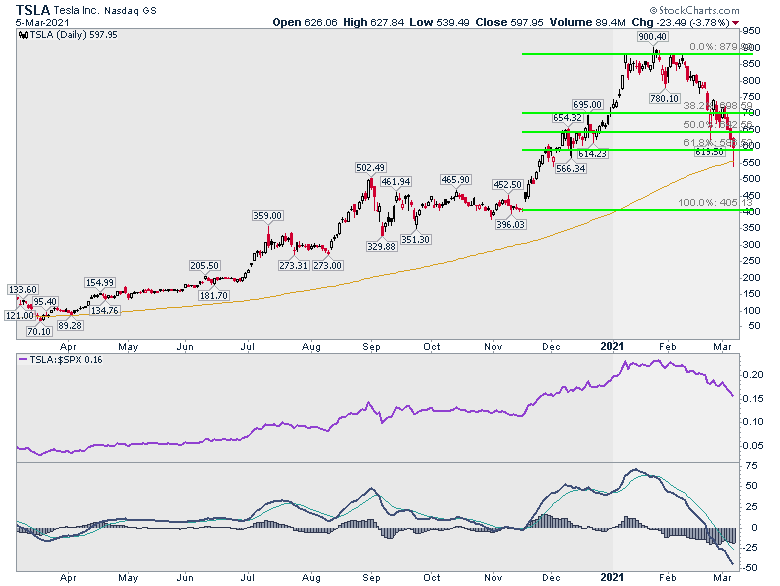Click the 900.40 peak price label
Screen dimensions: 780x586
pyautogui.click(x=652, y=37)
